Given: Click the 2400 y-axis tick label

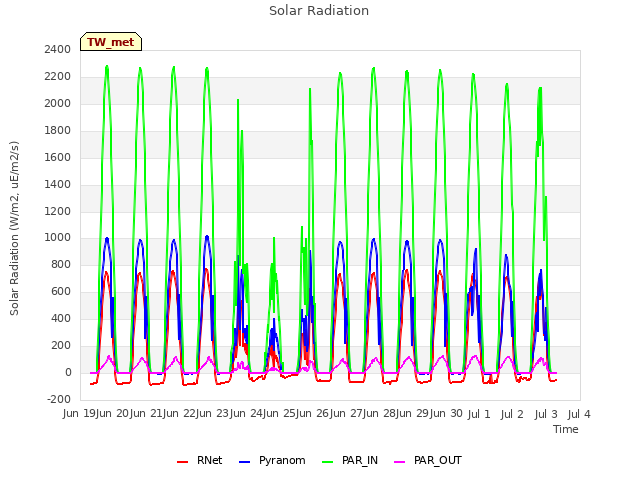Looking at the screenshot, I should tap(58, 49).
